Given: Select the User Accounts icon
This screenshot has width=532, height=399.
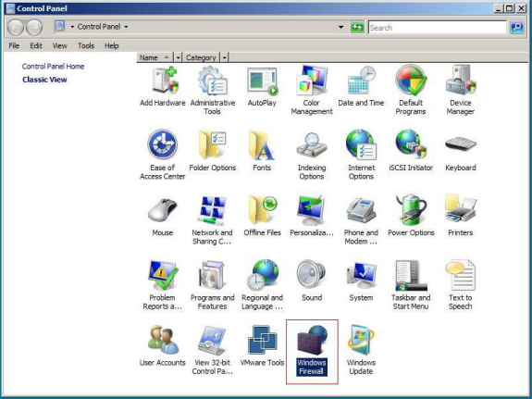Looking at the screenshot, I should (x=163, y=346).
